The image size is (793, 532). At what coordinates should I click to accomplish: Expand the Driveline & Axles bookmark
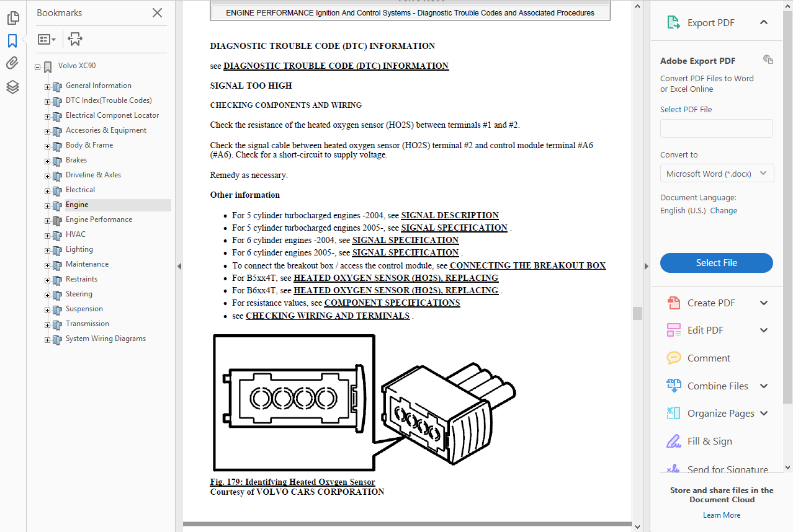point(47,176)
